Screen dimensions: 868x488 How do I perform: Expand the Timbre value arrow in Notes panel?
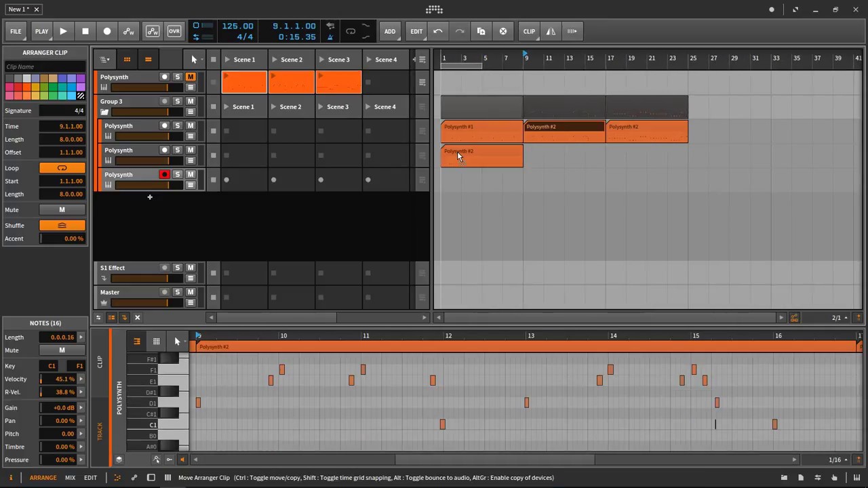(x=81, y=447)
